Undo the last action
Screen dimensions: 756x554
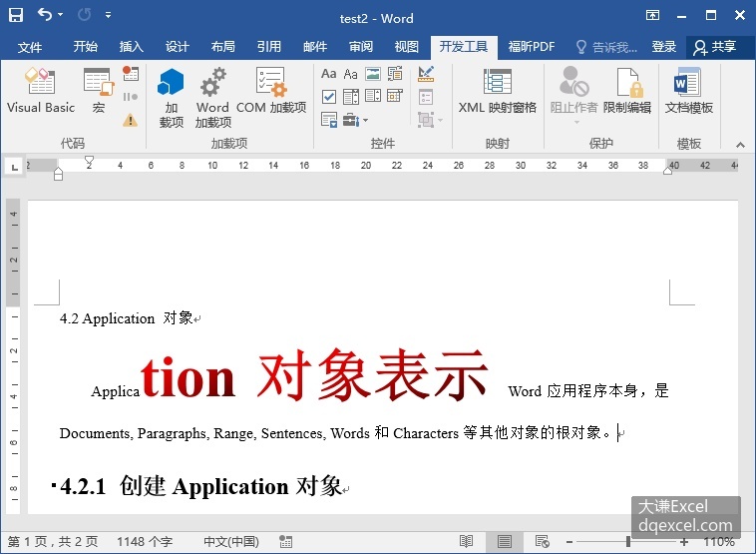(44, 15)
